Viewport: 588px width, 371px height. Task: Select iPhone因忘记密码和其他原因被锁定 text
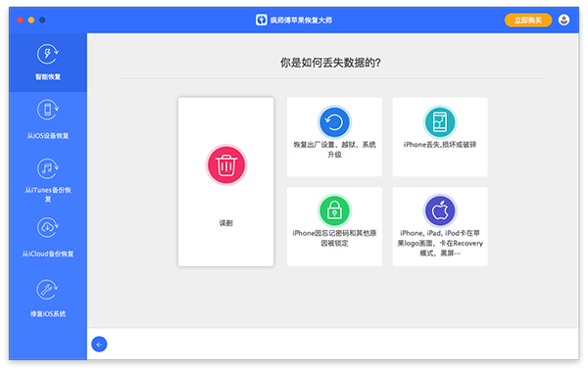(334, 238)
